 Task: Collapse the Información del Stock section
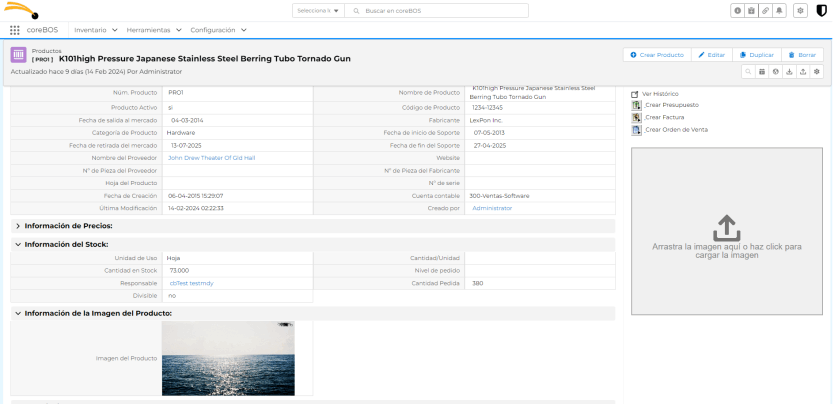coord(18,244)
